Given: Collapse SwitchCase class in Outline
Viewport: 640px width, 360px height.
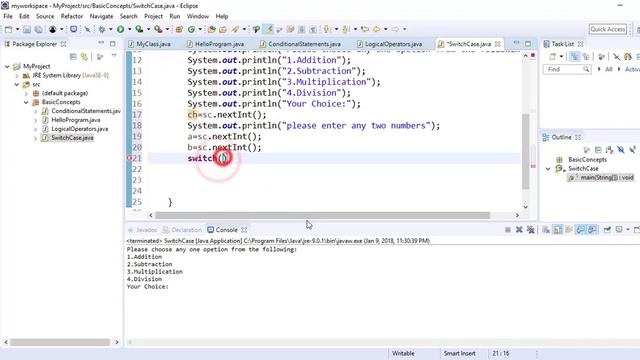Looking at the screenshot, I should (x=548, y=169).
